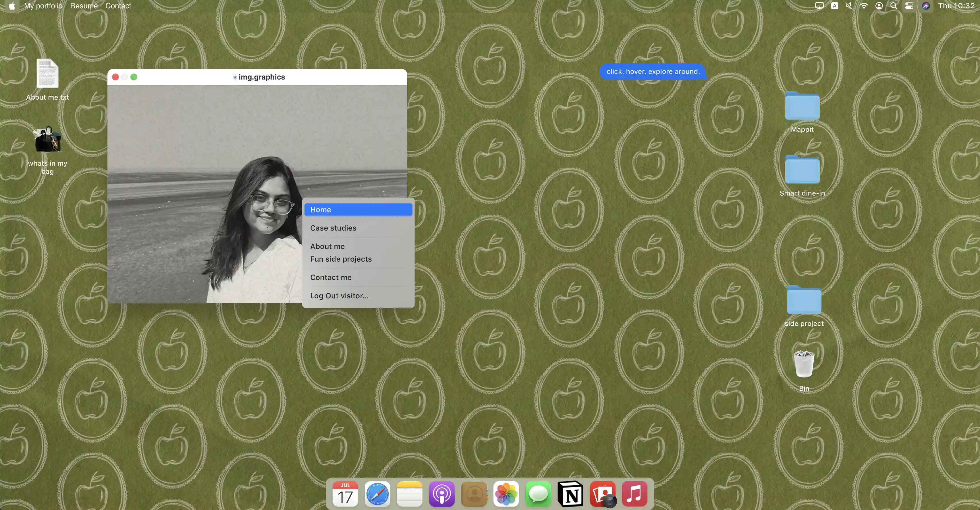Click the Thu 10:32 clock
The height and width of the screenshot is (510, 980).
pos(956,6)
